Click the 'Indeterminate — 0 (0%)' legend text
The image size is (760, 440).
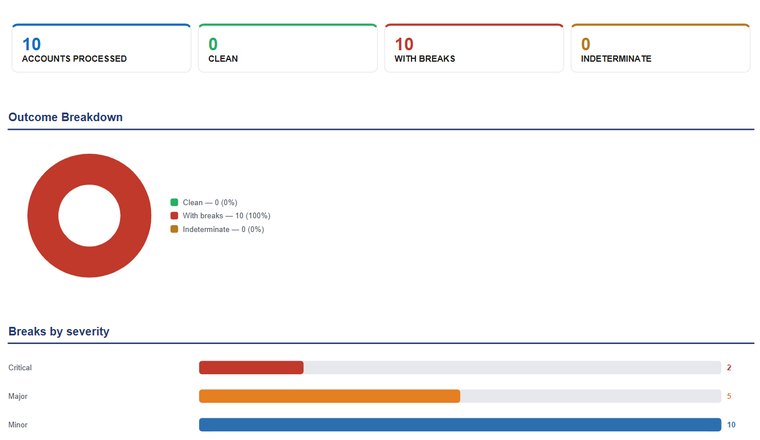click(223, 229)
